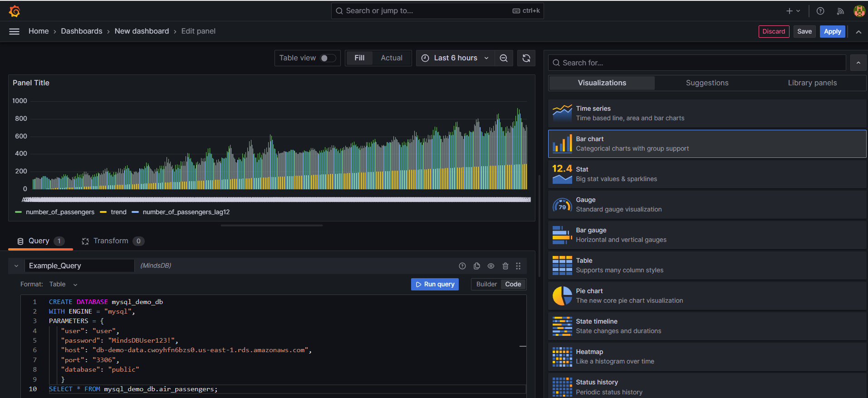
Task: Open the Last 6 hours time picker
Action: (456, 58)
